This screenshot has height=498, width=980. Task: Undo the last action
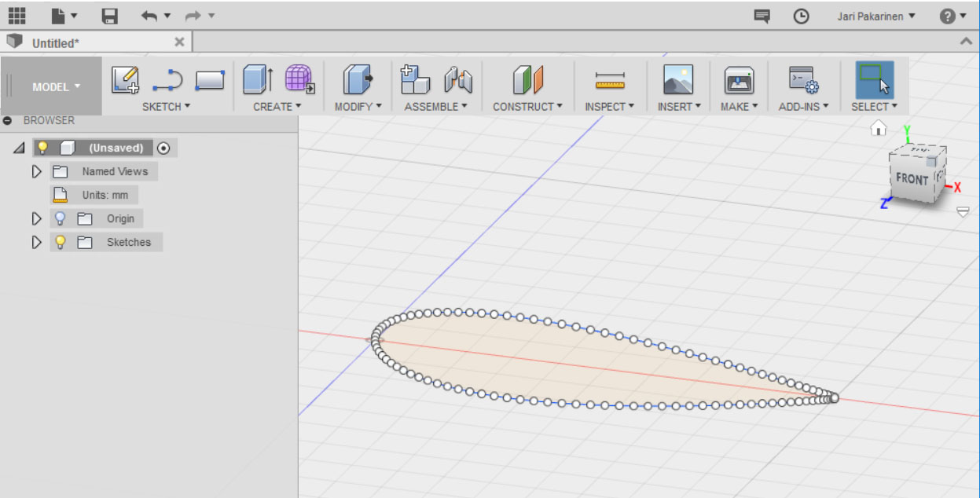pyautogui.click(x=149, y=16)
